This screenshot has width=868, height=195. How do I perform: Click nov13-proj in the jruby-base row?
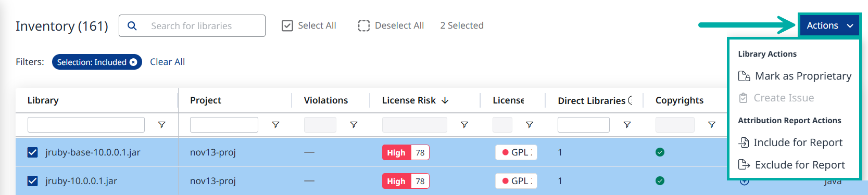coord(213,152)
